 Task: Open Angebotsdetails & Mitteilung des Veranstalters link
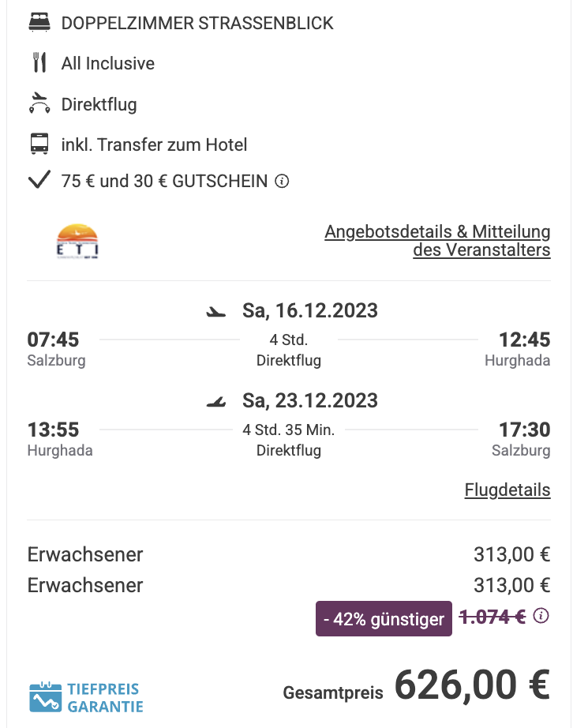coord(437,241)
